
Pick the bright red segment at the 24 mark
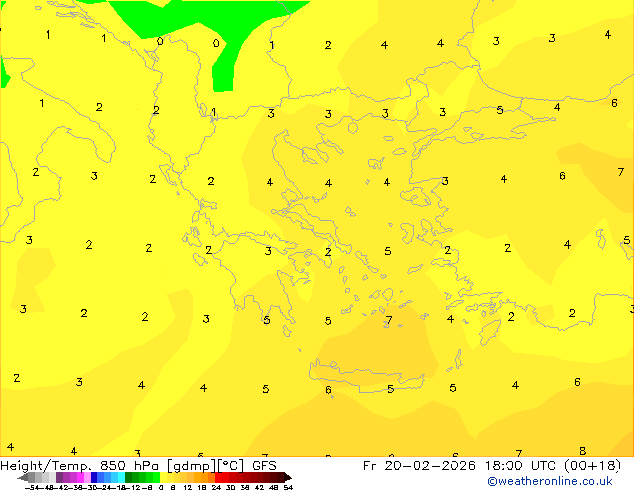[x=218, y=477]
